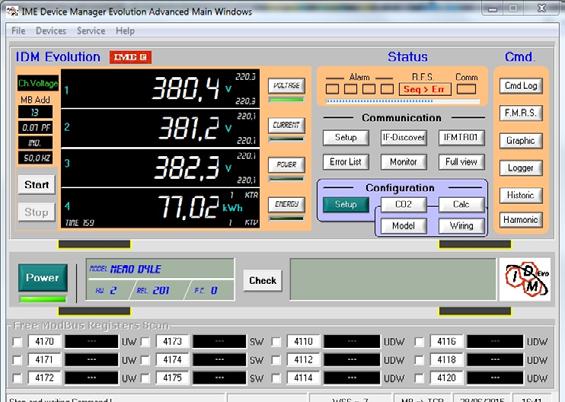Select the ENERGY display button

pos(286,204)
